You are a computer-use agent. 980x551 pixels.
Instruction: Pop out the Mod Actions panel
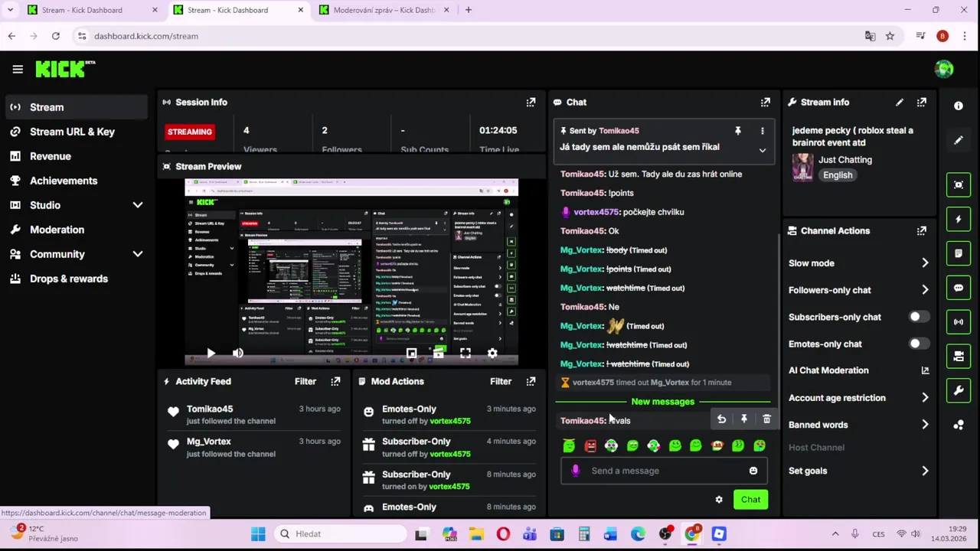531,381
